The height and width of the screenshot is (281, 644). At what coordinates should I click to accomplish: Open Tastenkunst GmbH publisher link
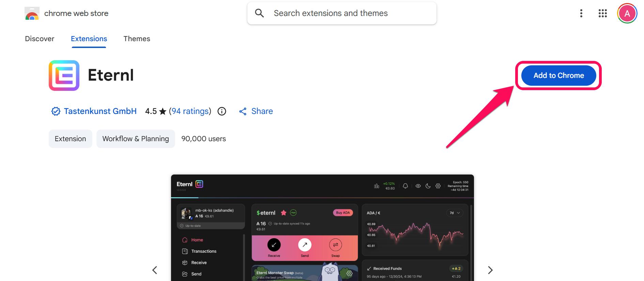tap(100, 111)
